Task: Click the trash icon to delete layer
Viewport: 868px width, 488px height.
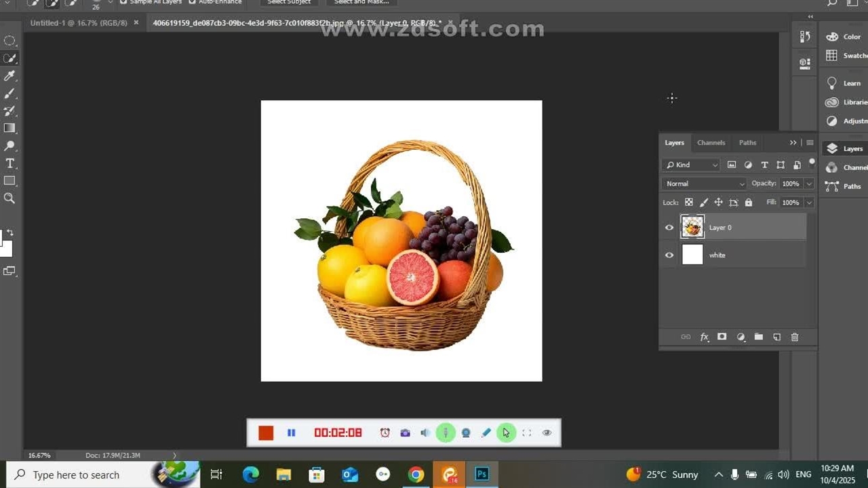Action: (x=795, y=337)
